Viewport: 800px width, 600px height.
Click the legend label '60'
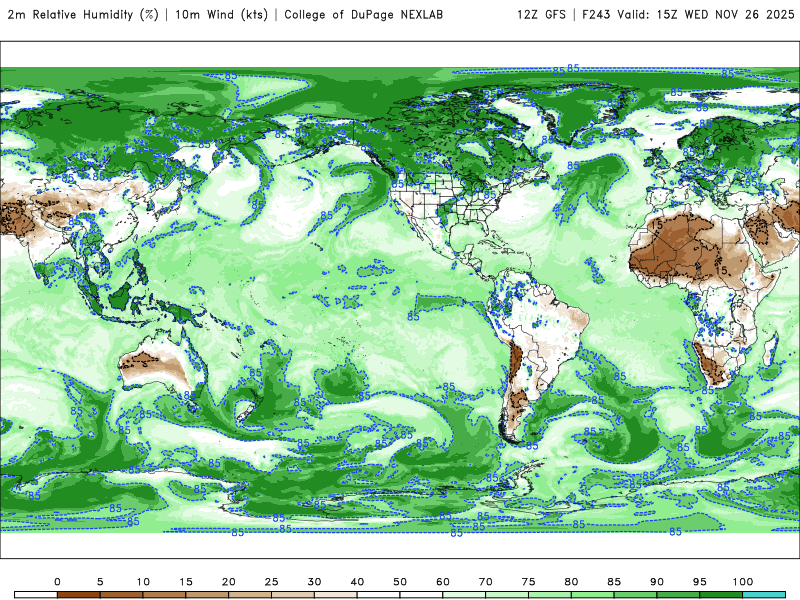coord(443,582)
